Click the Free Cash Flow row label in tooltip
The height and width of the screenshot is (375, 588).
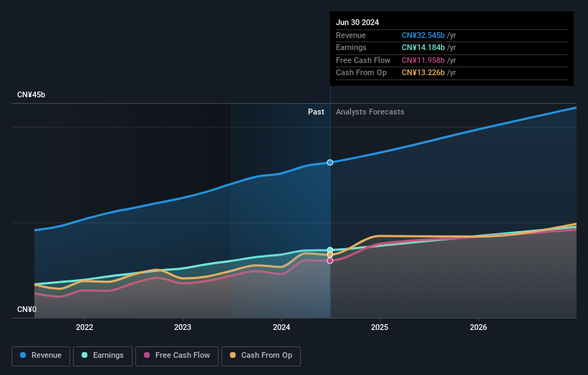[363, 60]
